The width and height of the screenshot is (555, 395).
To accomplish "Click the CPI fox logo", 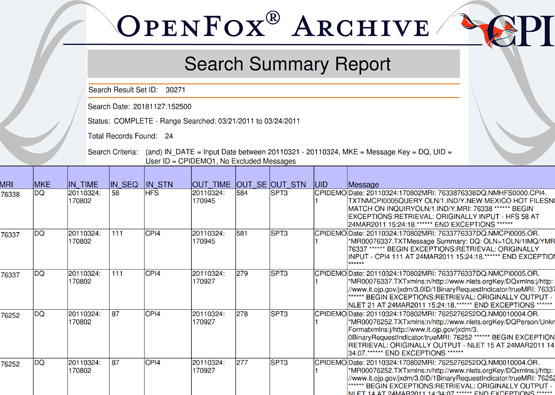I will [x=507, y=30].
